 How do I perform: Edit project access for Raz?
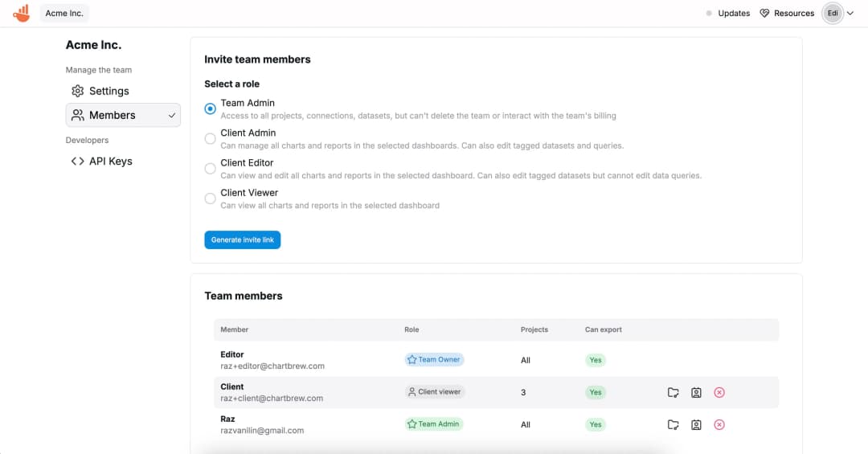click(674, 424)
